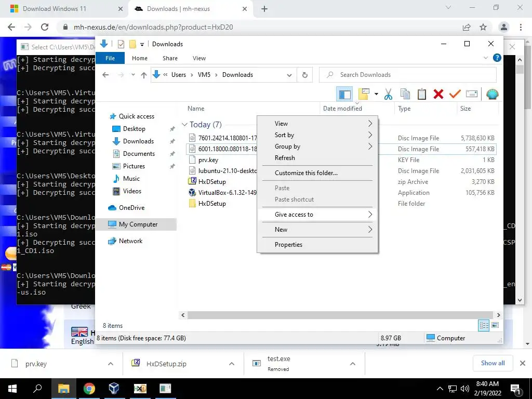Click the Search Downloads input field

click(408, 75)
